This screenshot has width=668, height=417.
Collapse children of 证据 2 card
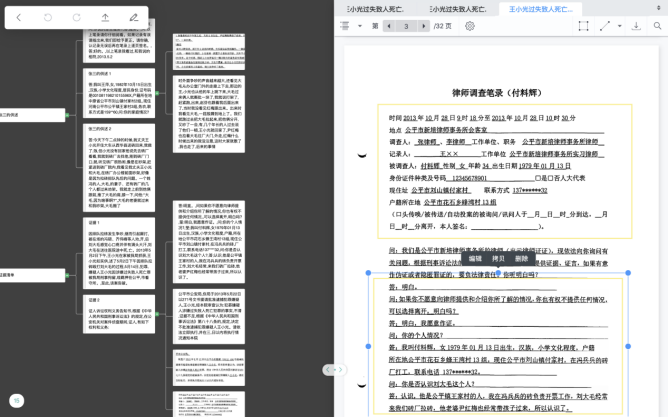click(x=157, y=314)
